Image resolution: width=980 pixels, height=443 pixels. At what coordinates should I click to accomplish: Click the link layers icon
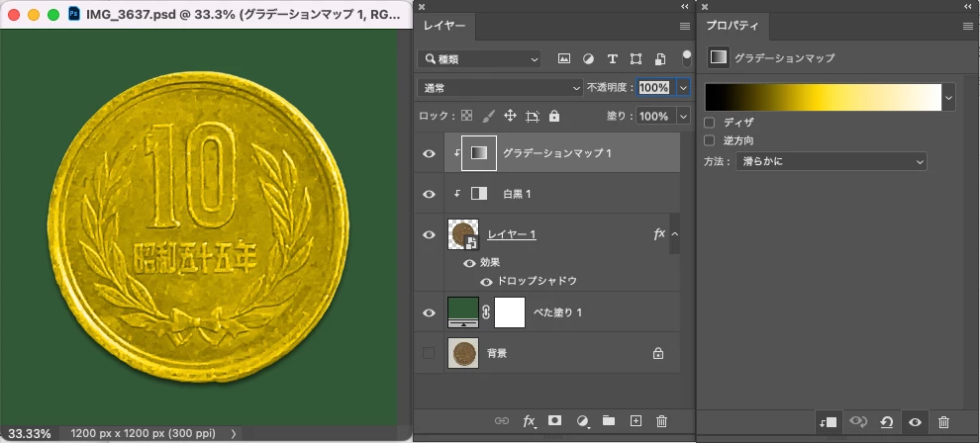click(x=501, y=421)
